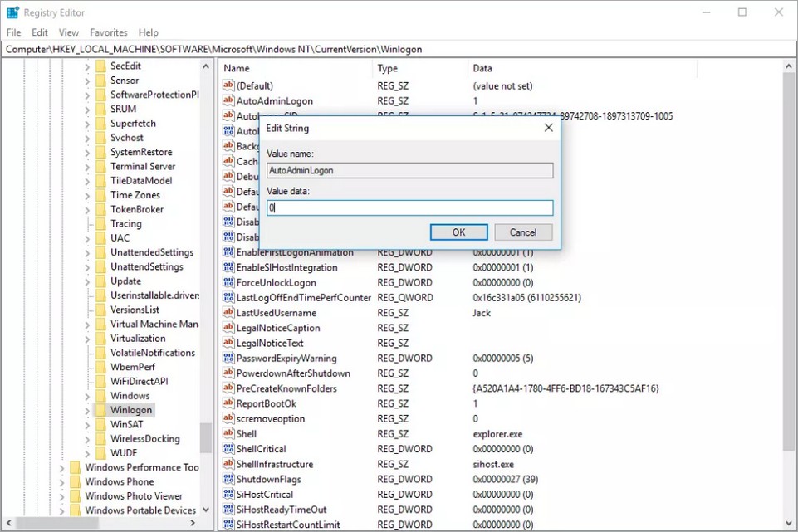Viewport: 798px width, 532px height.
Task: Click the Shell value string icon
Action: click(228, 433)
